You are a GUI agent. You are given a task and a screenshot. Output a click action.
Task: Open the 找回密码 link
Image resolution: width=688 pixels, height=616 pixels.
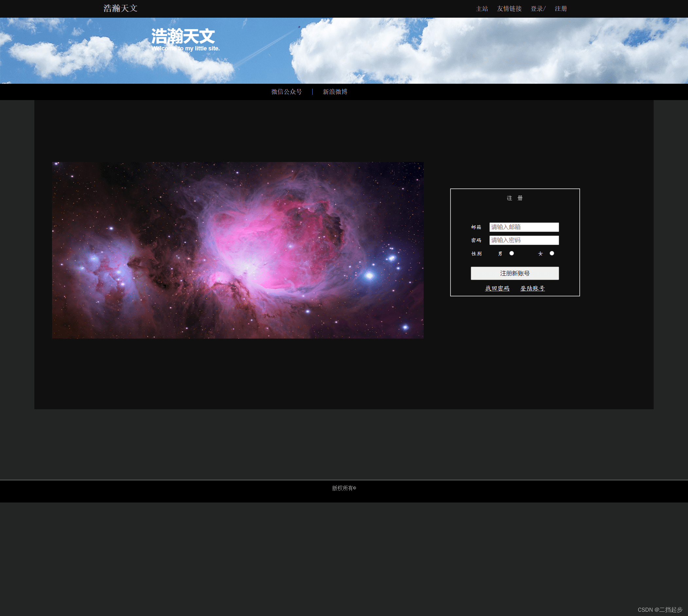click(x=497, y=288)
